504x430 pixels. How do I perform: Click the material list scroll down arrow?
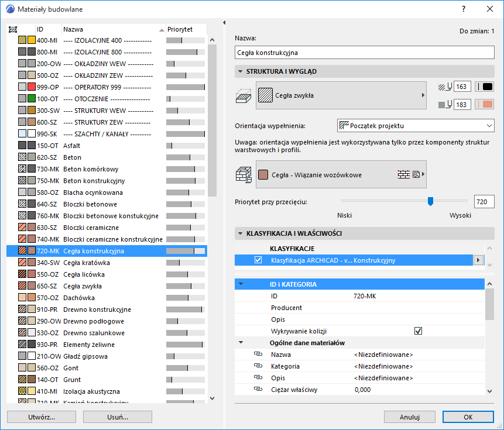click(x=212, y=398)
